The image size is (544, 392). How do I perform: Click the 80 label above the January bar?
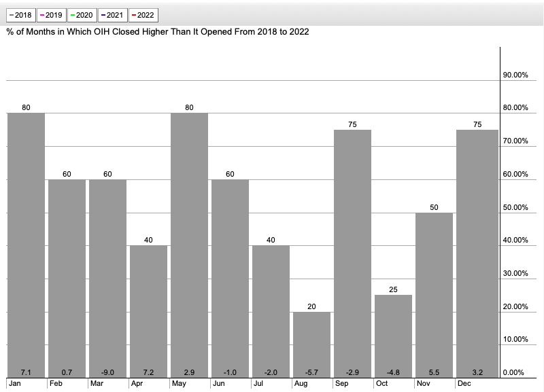coord(26,107)
